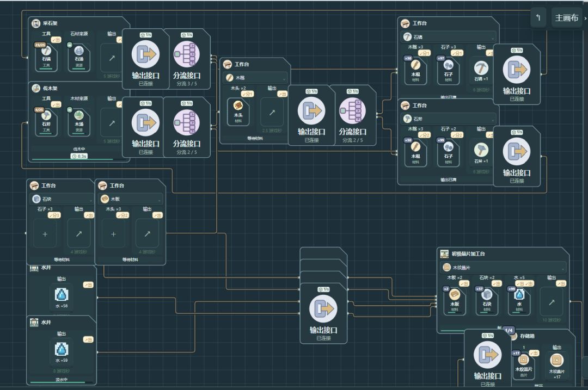Open the 石镐 recipe dropdown in the workbench
The width and height of the screenshot is (588, 390).
pos(449,37)
